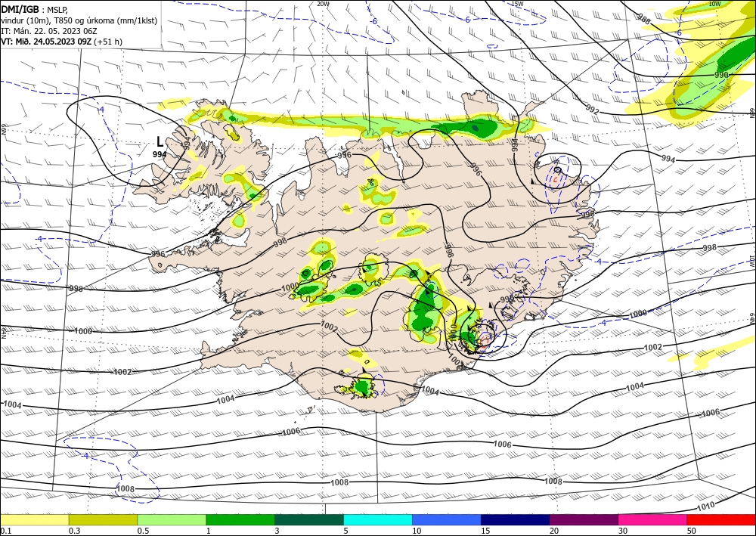Image resolution: width=756 pixels, height=536 pixels.
Task: Click the light green 0.5–1 legend swatch
Action: pos(172,519)
